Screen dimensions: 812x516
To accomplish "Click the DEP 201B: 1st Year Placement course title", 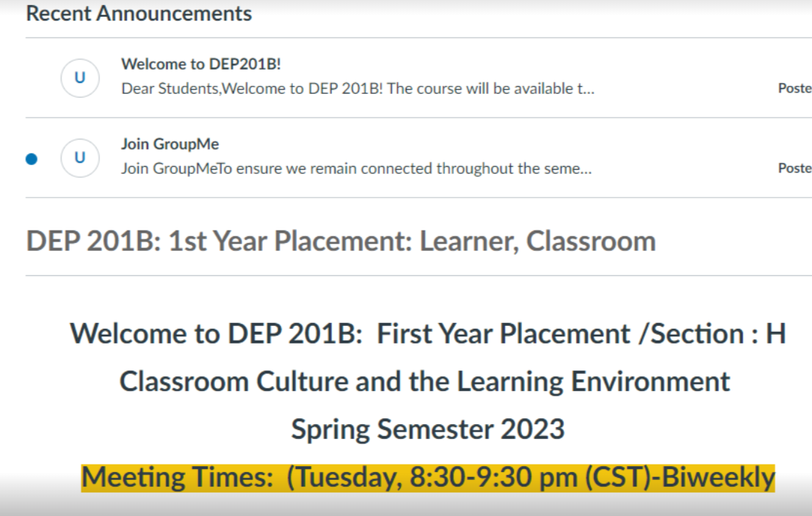I will click(x=341, y=241).
